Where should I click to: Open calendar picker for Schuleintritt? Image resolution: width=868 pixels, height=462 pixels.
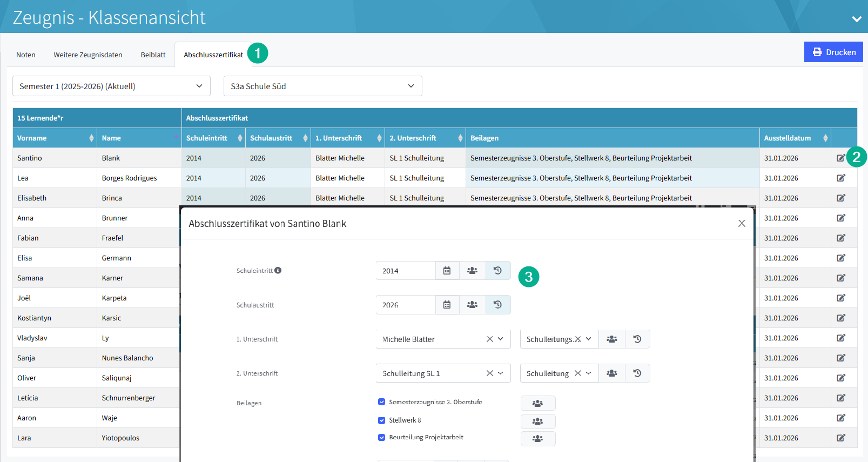[x=447, y=271]
